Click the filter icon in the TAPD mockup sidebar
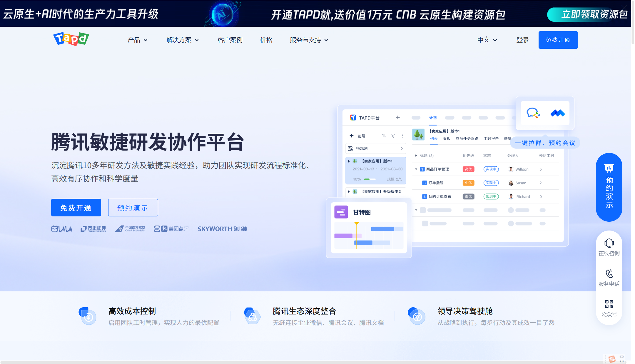The width and height of the screenshot is (635, 364). click(x=393, y=136)
